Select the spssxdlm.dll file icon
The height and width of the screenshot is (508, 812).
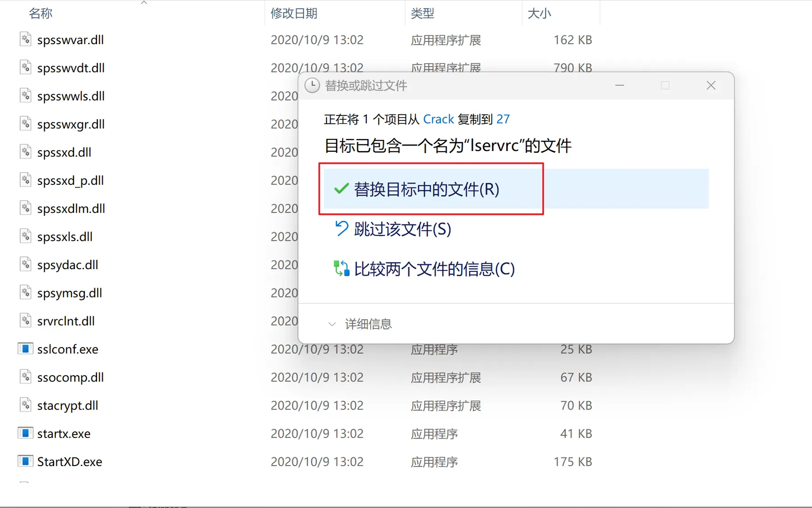pos(25,208)
